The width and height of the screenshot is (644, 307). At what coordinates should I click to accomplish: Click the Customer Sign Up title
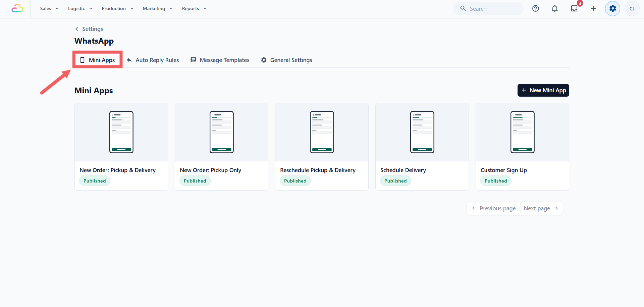(504, 170)
